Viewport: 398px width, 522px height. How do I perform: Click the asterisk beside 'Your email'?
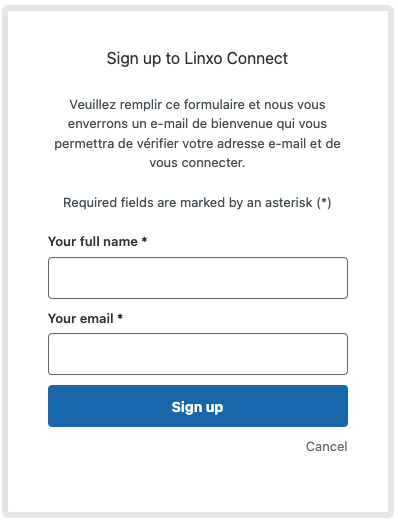coord(120,317)
